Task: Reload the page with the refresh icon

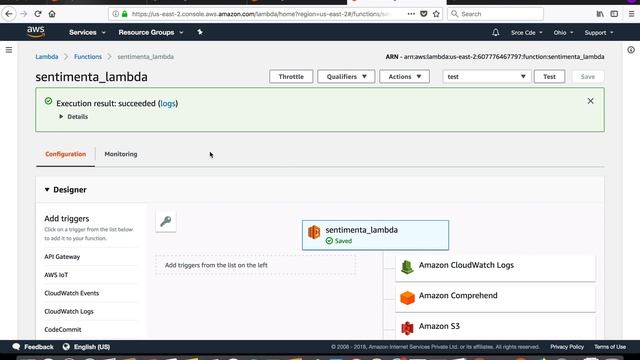Action: coord(38,14)
